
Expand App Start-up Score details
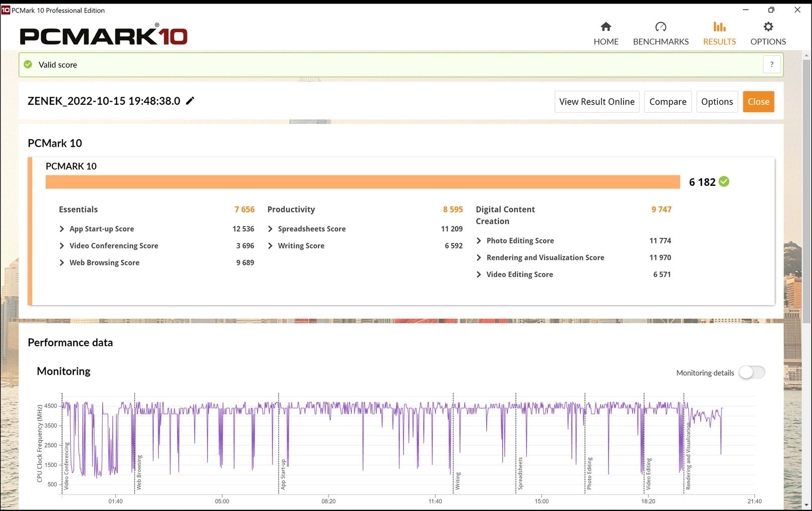click(x=62, y=229)
